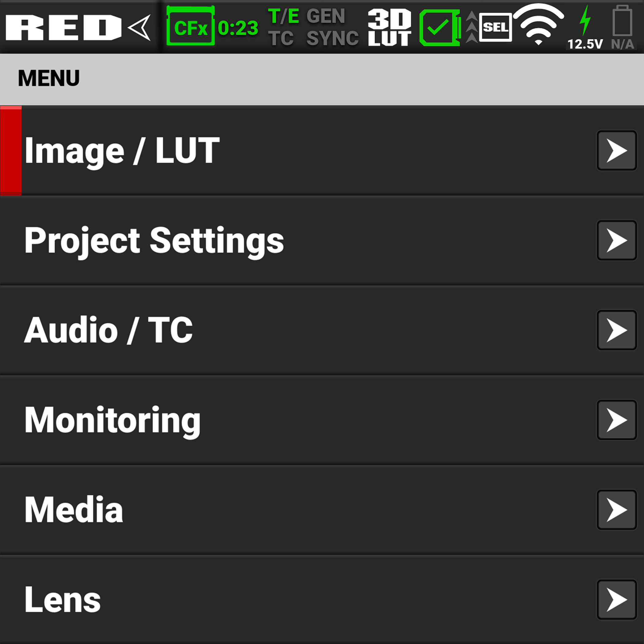644x644 pixels.
Task: Tap the 0:23 remaining media time
Action: pos(238,28)
